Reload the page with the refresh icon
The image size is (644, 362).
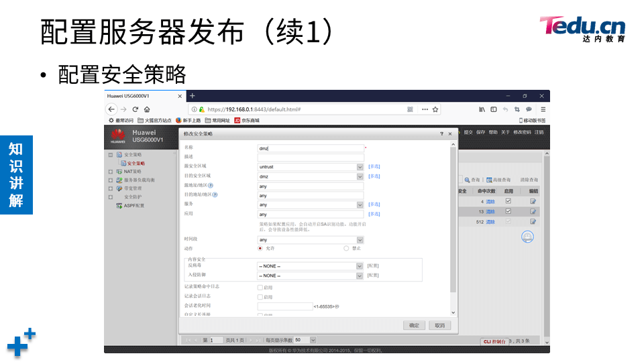pos(135,109)
